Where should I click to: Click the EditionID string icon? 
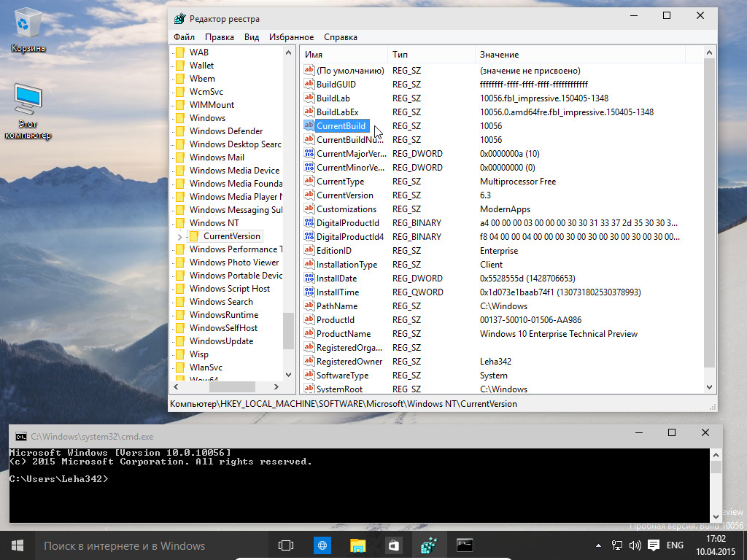(x=309, y=251)
